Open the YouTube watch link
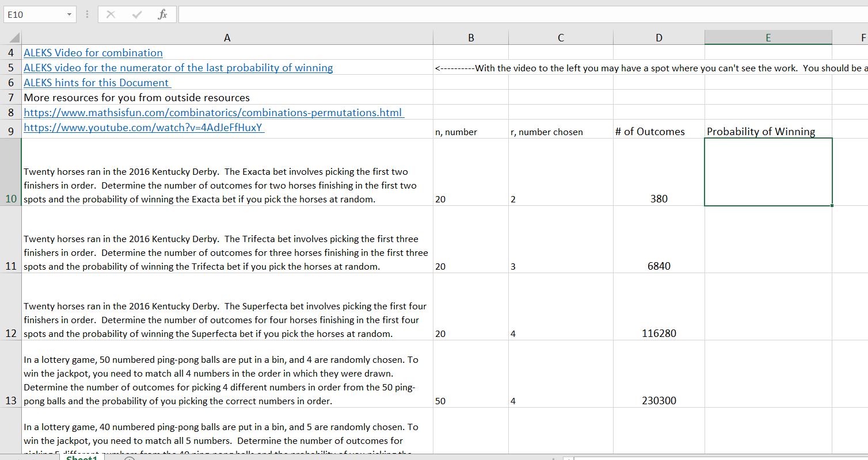The width and height of the screenshot is (868, 460). (144, 128)
